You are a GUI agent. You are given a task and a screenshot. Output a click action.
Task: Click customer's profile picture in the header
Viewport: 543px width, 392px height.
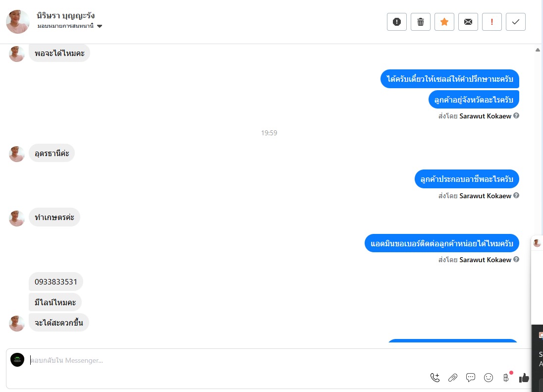18,21
